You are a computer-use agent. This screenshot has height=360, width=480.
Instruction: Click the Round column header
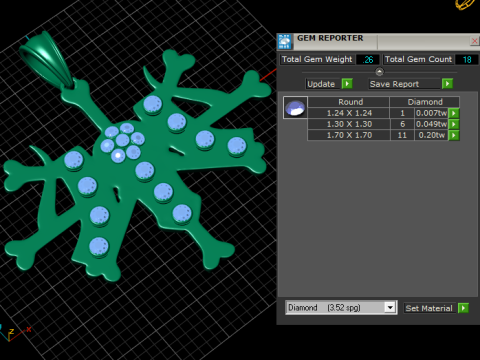pyautogui.click(x=349, y=102)
